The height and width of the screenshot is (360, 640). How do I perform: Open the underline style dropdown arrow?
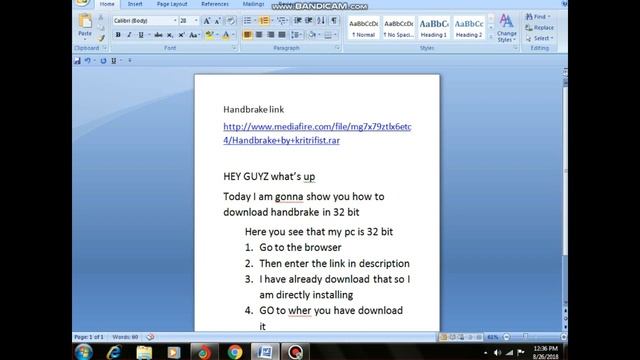tap(149, 35)
